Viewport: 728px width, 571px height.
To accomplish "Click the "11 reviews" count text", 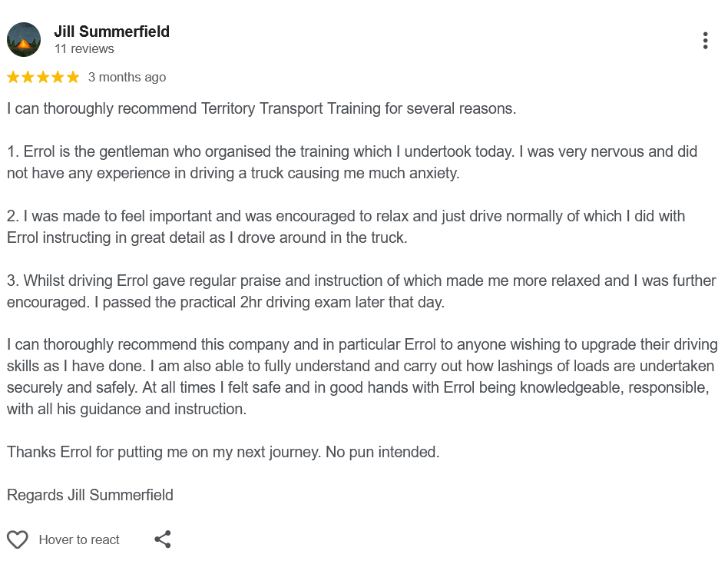I will (x=84, y=49).
